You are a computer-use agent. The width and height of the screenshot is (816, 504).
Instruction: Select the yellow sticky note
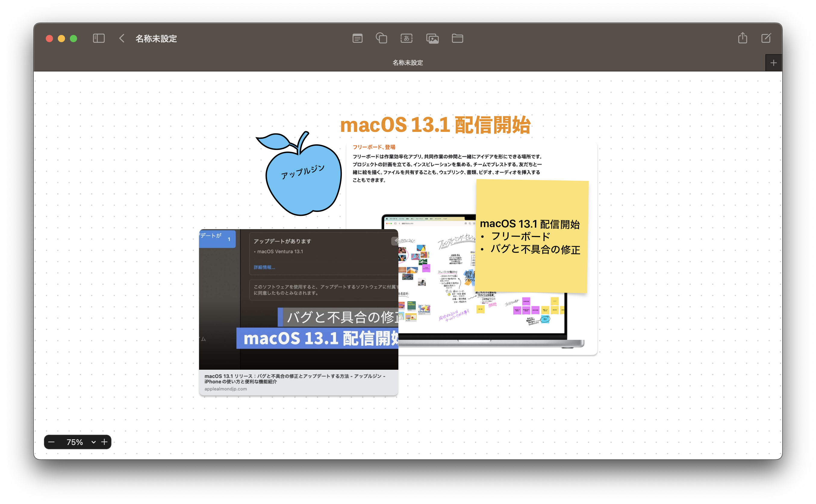coord(532,237)
